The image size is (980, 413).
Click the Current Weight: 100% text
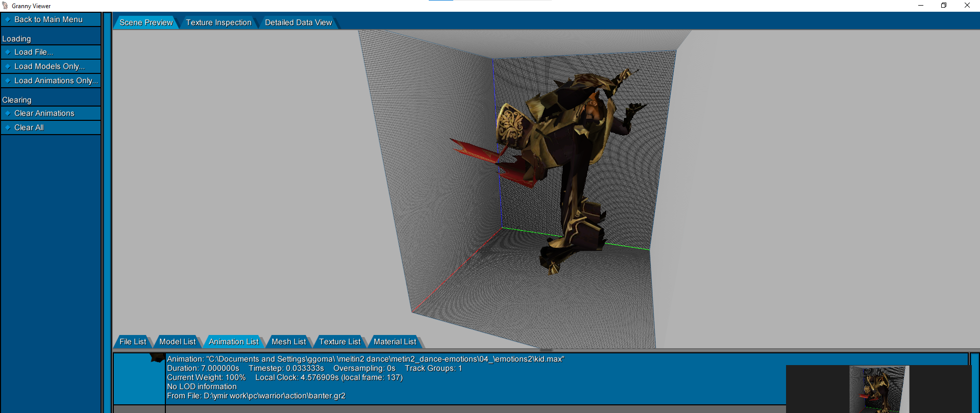[x=206, y=377]
